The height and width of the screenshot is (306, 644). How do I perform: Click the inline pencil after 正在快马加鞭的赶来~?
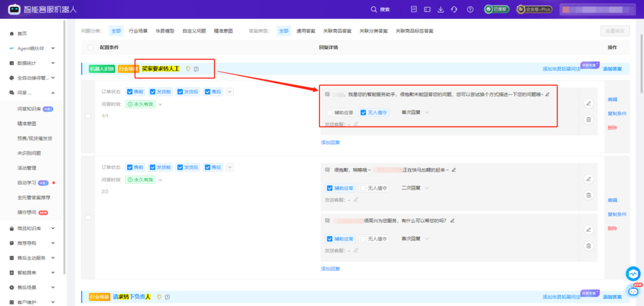pos(454,170)
